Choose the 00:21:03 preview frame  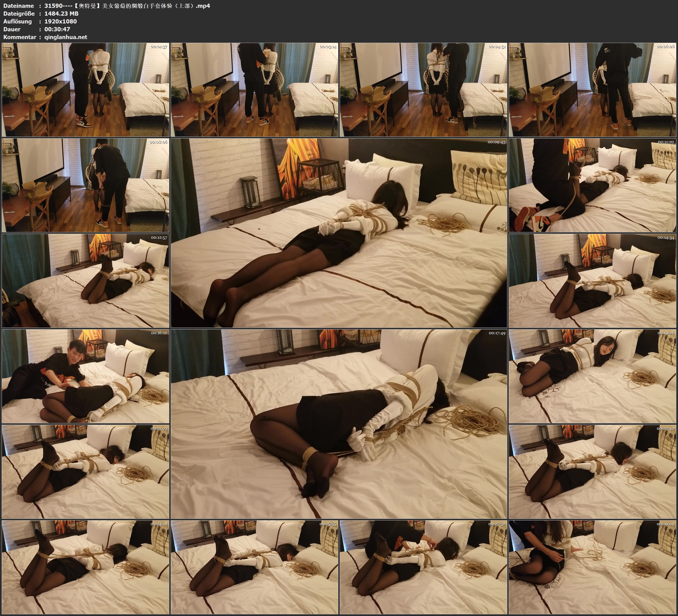[85, 471]
